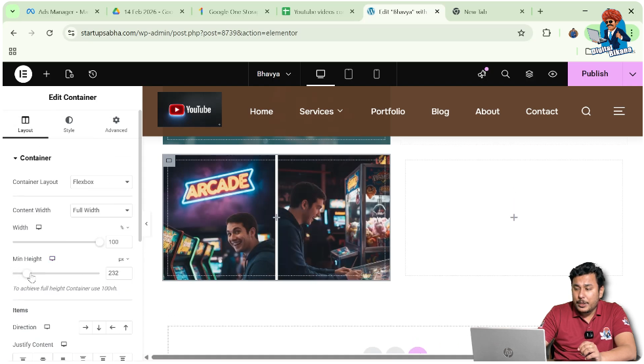The image size is (644, 364).
Task: Set Direction to column down arrow
Action: click(x=99, y=327)
